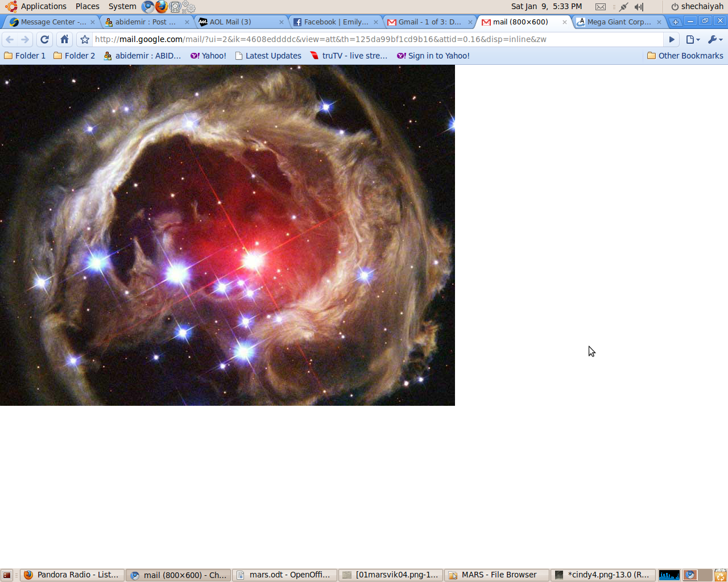
Task: Click the browser Back arrow button
Action: [x=10, y=39]
